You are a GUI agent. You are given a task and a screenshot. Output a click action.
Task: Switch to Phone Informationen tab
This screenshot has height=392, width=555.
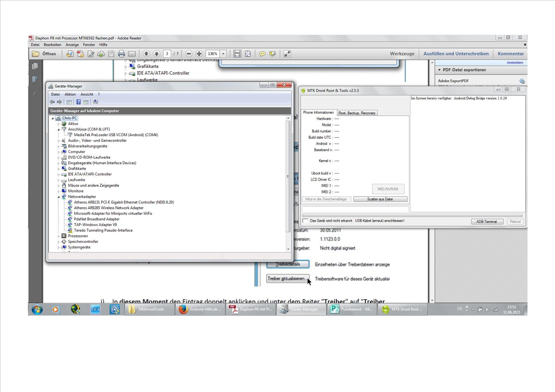pyautogui.click(x=318, y=113)
